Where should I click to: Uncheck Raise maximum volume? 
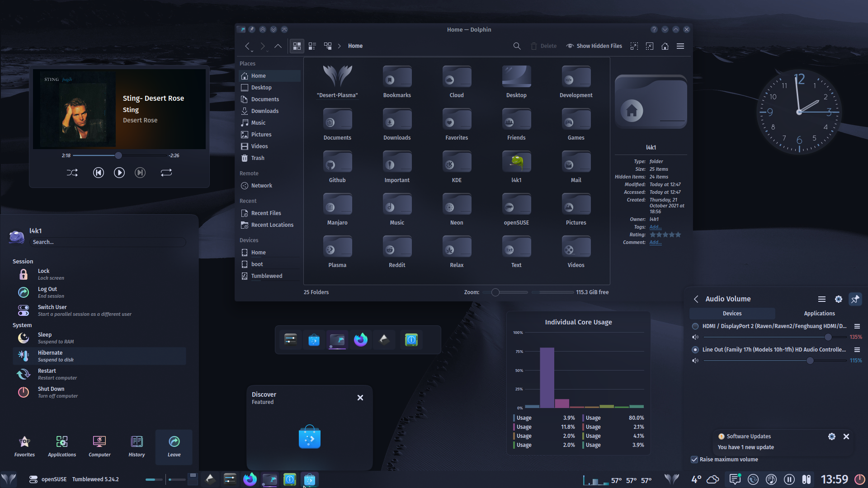tap(694, 460)
